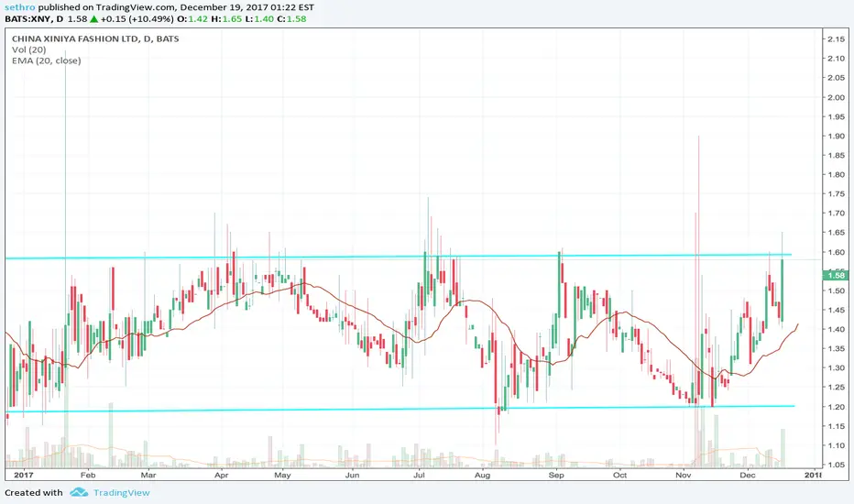Click the +0.15 (+10.49%) change value
854x504 pixels.
(x=137, y=19)
